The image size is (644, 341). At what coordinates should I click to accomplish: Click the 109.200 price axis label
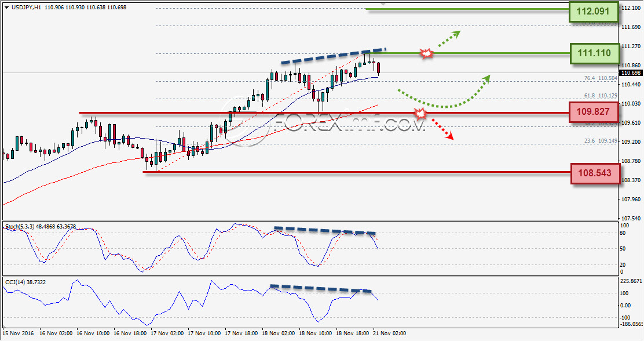click(631, 142)
